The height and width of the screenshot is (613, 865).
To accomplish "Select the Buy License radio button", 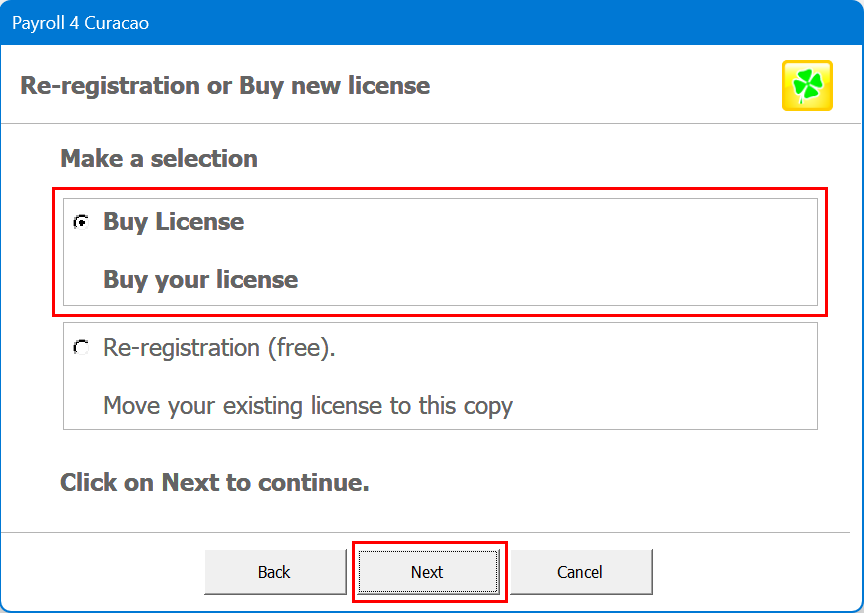I will pyautogui.click(x=80, y=222).
